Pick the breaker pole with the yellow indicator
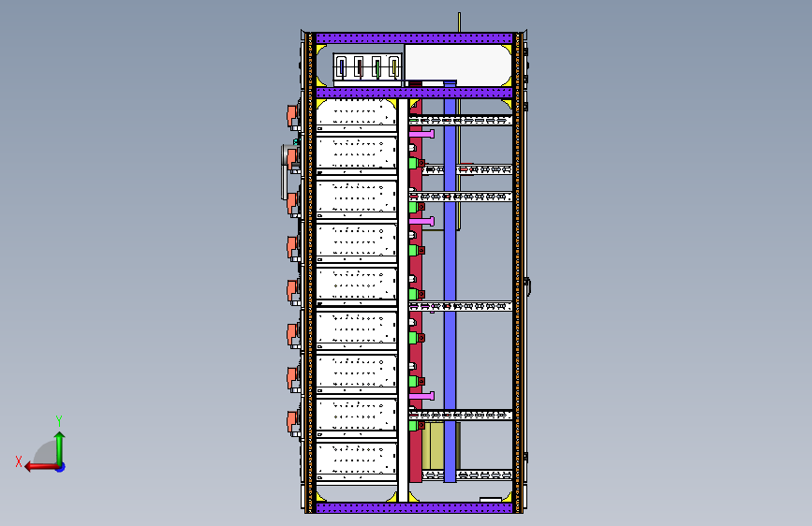 394,67
